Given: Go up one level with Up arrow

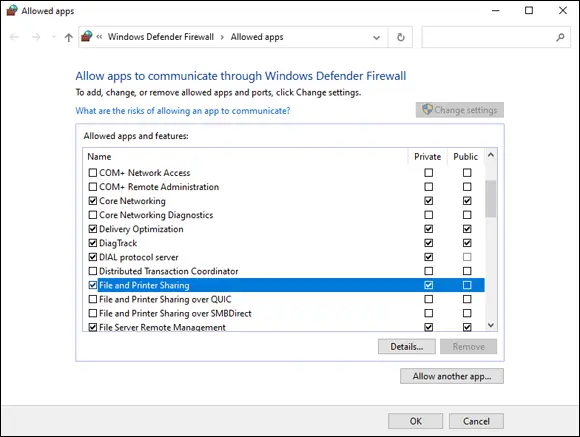Looking at the screenshot, I should (68, 37).
